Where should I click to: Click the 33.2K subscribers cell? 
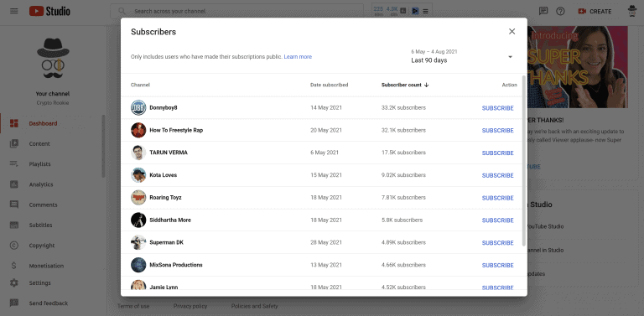403,108
